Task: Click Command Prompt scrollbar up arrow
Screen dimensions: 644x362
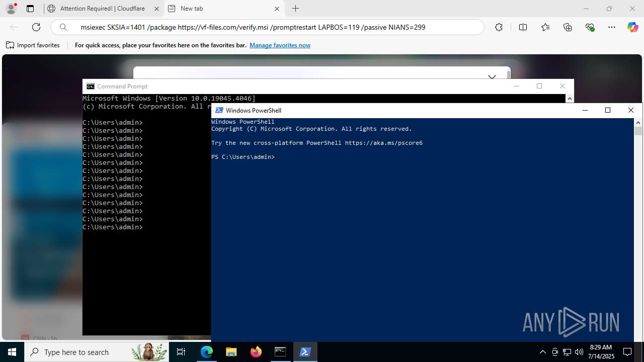Action: point(570,99)
